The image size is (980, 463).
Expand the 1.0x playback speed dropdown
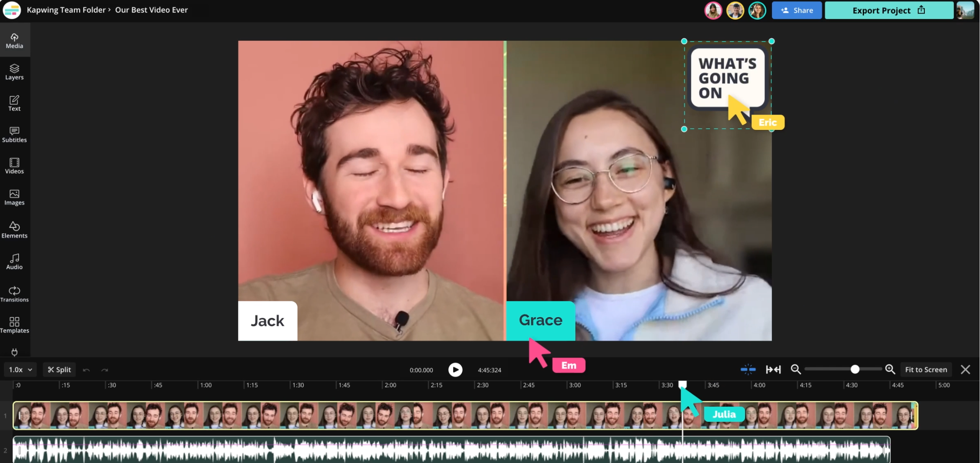point(20,370)
